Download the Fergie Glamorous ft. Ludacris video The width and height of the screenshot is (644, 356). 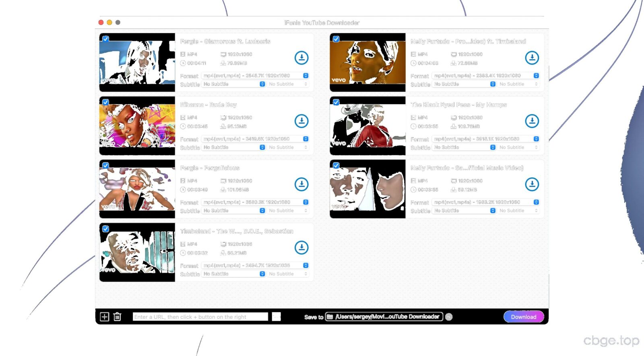tap(301, 58)
